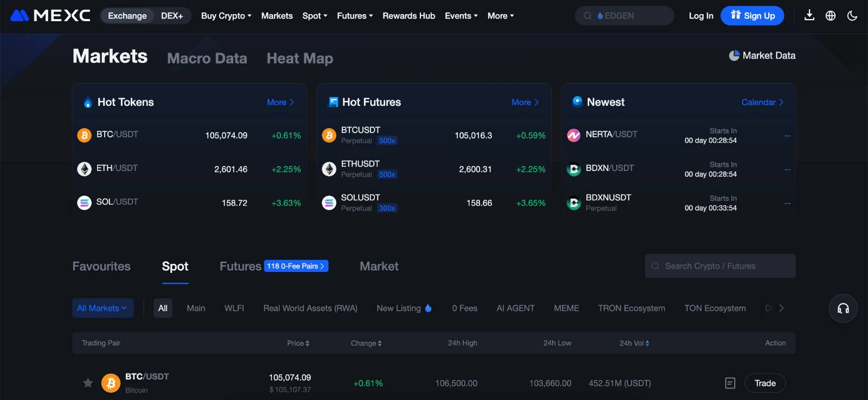The width and height of the screenshot is (868, 400).
Task: Select the Market tab
Action: [x=379, y=266]
